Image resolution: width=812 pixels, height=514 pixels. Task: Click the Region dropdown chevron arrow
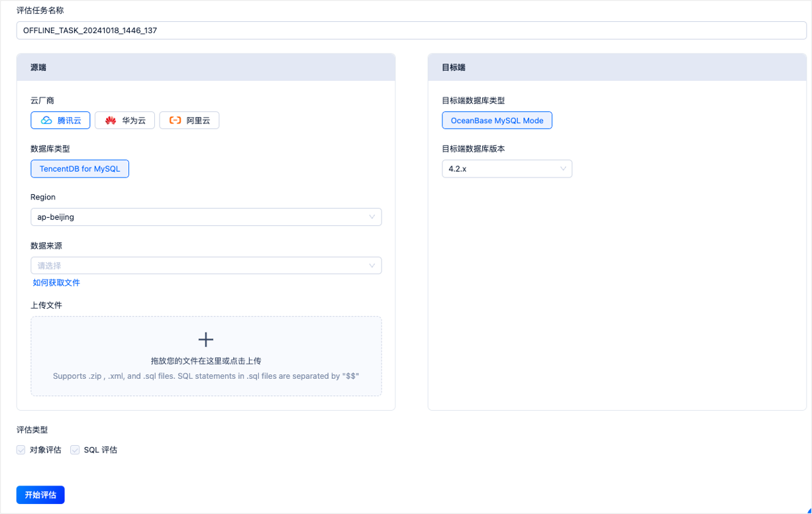372,217
